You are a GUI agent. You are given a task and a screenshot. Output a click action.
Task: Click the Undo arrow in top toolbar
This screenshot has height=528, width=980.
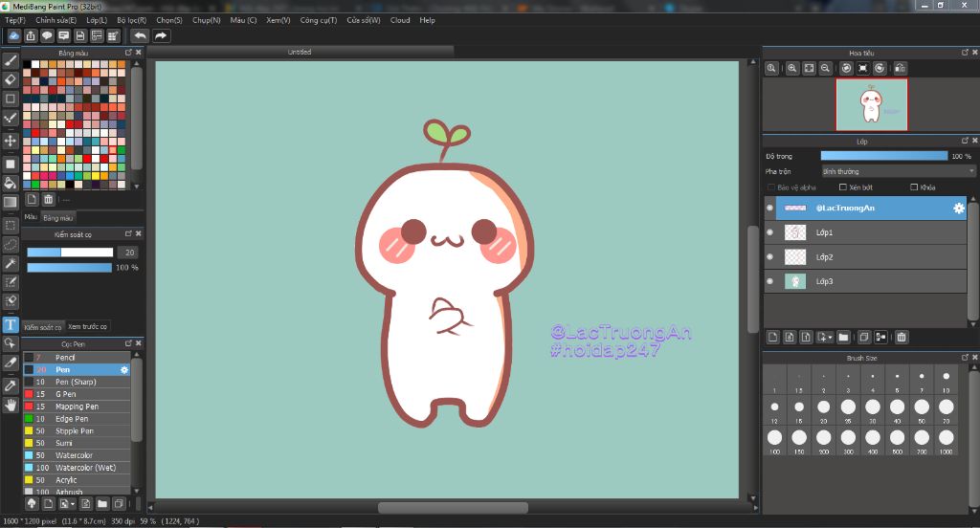click(x=140, y=35)
